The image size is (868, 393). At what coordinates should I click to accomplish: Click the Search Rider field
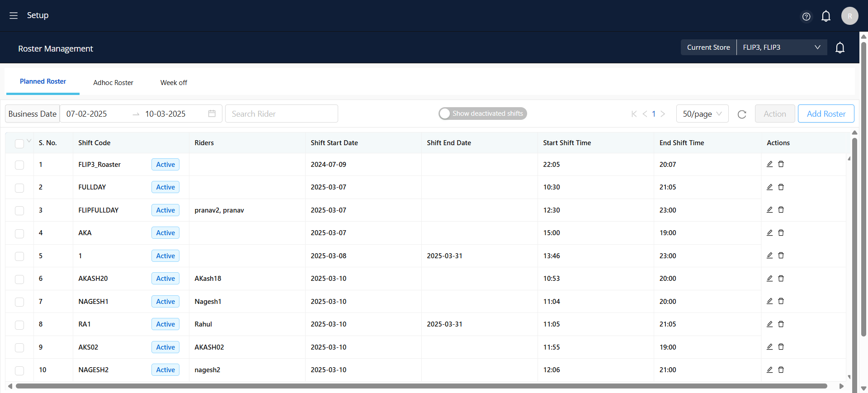pyautogui.click(x=281, y=114)
